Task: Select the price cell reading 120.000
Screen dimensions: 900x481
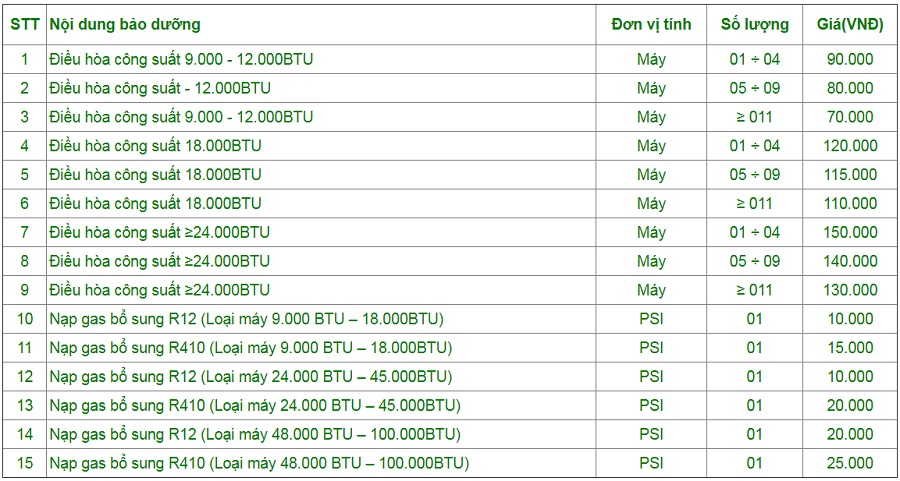Action: point(850,146)
